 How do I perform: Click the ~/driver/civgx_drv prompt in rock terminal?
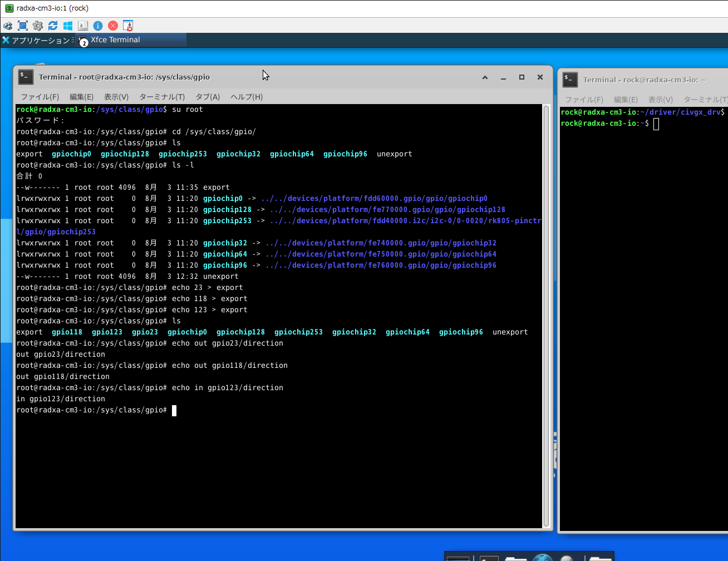(643, 112)
